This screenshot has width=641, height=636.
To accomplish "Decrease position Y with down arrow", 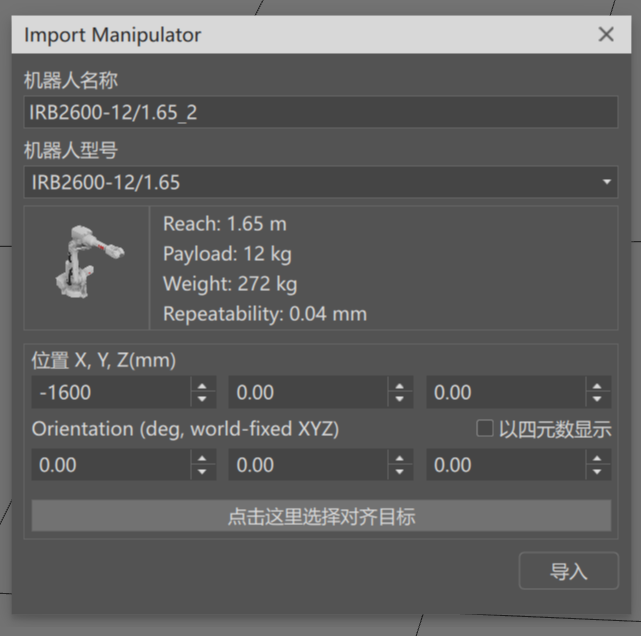I will click(400, 399).
